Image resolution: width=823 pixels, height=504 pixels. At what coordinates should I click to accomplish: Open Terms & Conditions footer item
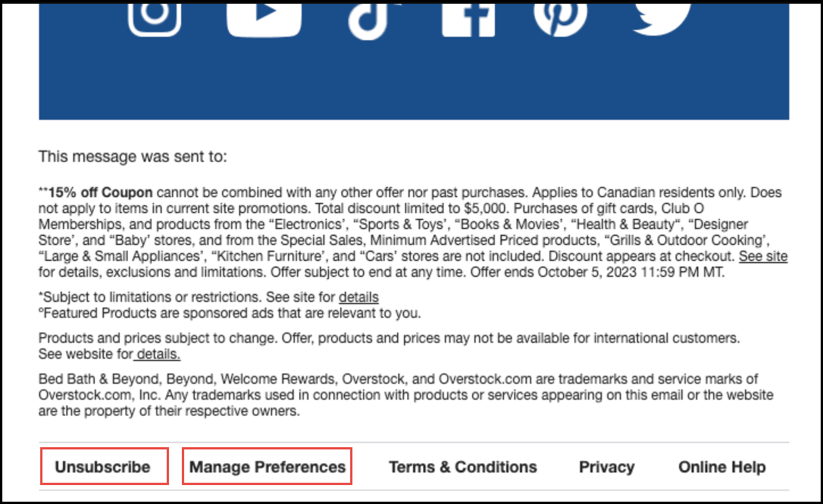[x=463, y=467]
